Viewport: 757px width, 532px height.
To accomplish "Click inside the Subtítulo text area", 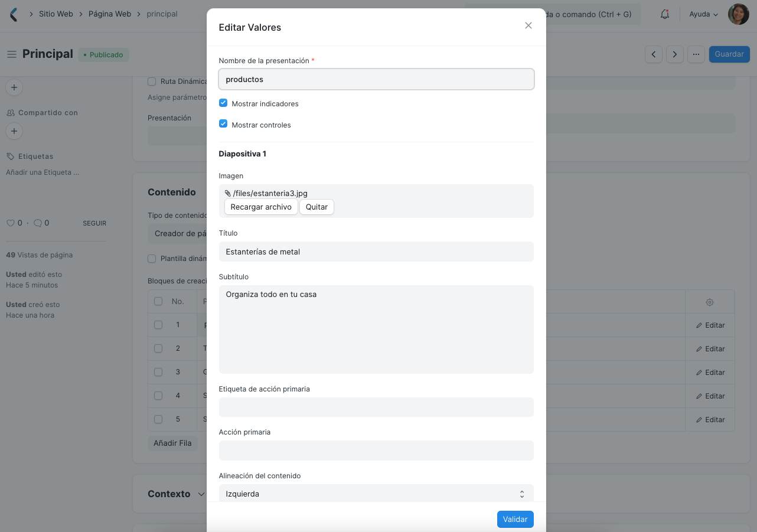I will tap(376, 328).
